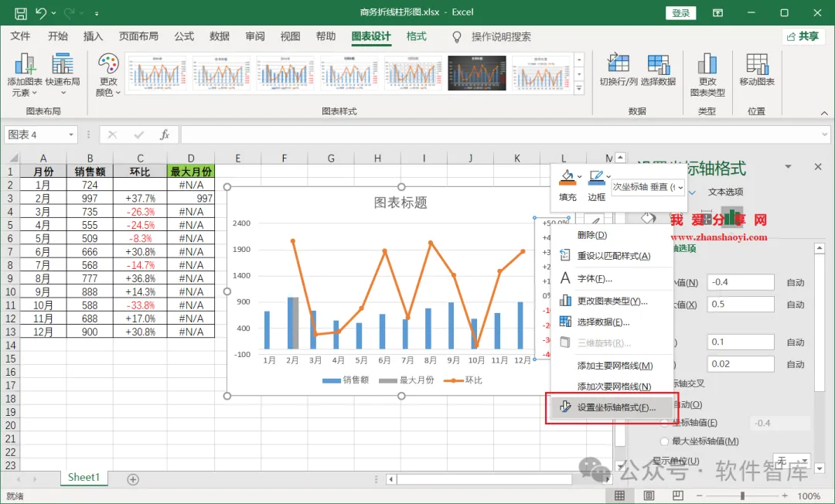Choose 字体(F)... in context menu

pyautogui.click(x=612, y=278)
